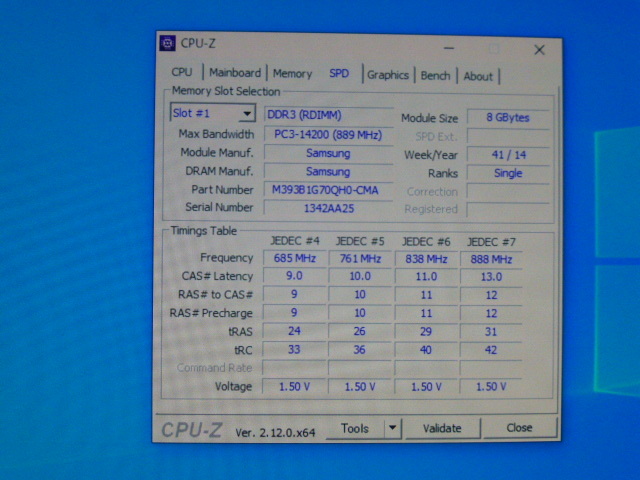Click the 8 GBytes module size value
This screenshot has width=640, height=480.
point(508,118)
